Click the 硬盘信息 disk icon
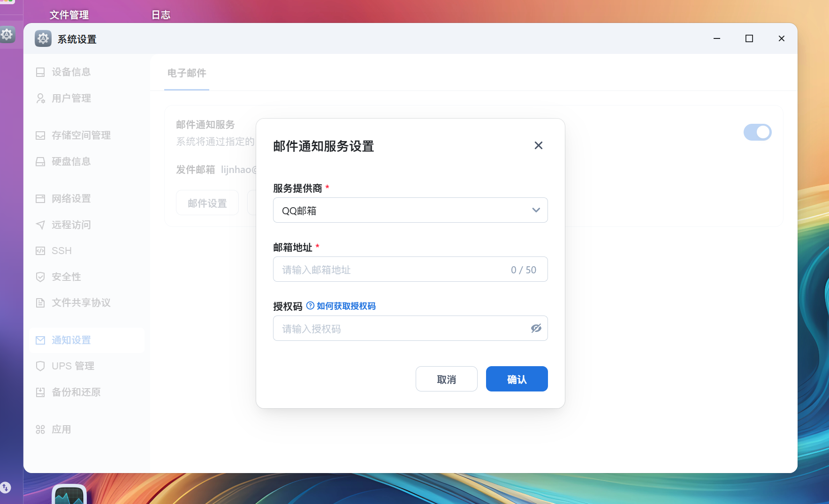The height and width of the screenshot is (504, 829). click(x=41, y=161)
